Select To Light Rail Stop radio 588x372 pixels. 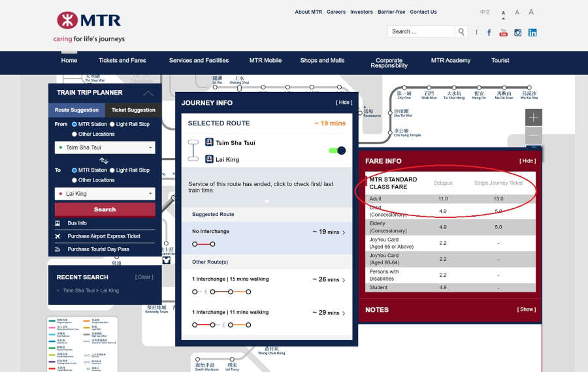112,170
